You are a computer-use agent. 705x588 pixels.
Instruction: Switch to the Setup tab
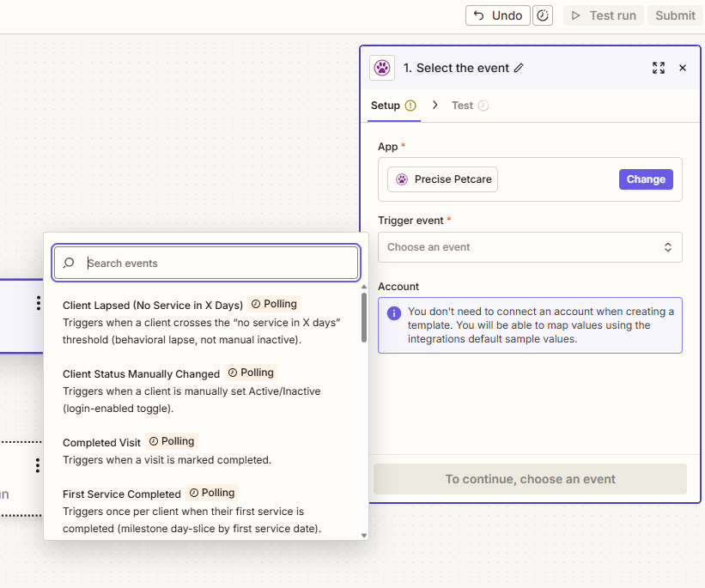(386, 106)
